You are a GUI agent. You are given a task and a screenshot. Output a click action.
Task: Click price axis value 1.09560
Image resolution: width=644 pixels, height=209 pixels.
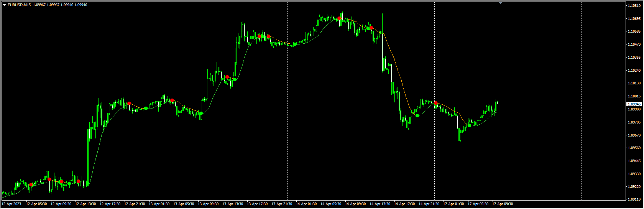[x=634, y=148]
